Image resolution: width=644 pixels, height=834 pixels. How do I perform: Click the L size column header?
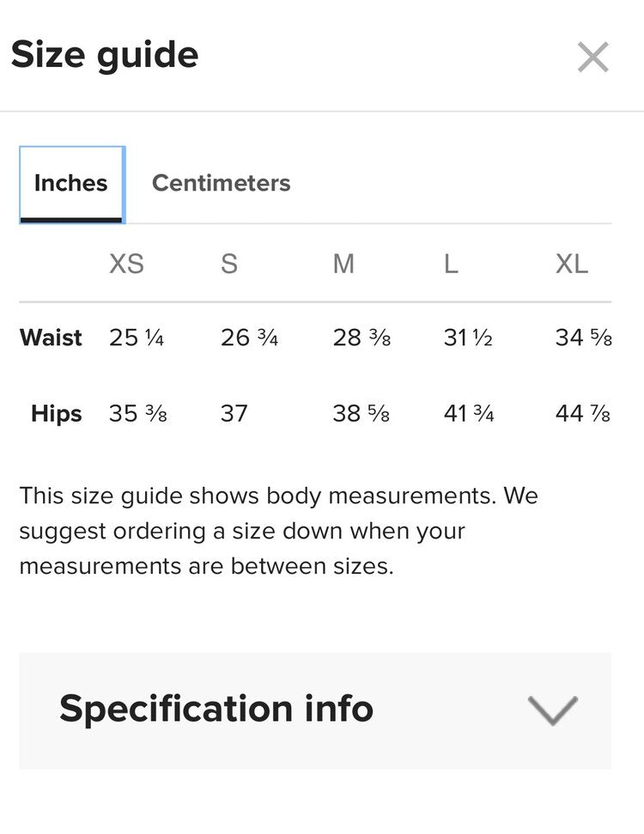pos(451,264)
